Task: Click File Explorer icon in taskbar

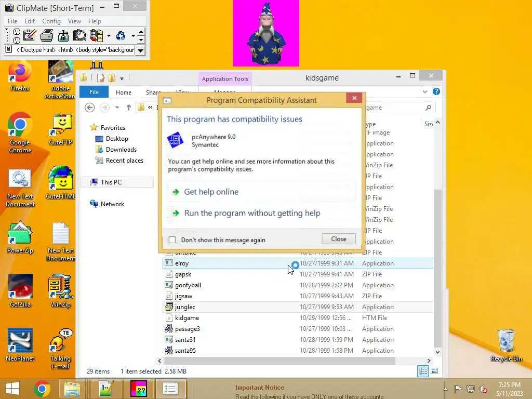Action: [x=72, y=389]
